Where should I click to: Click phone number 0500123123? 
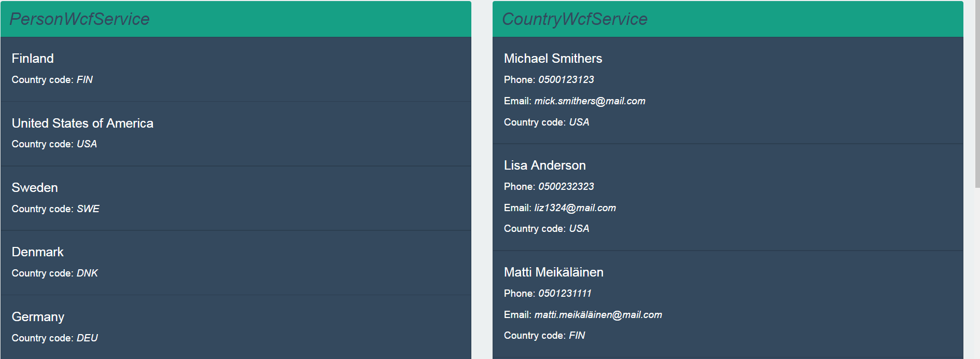click(x=566, y=80)
